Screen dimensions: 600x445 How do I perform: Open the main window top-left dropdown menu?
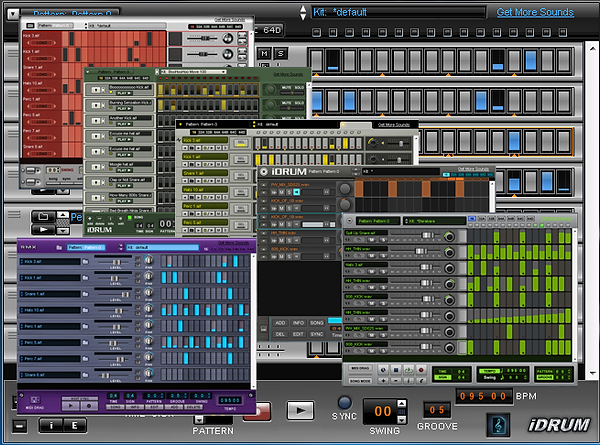click(x=13, y=14)
